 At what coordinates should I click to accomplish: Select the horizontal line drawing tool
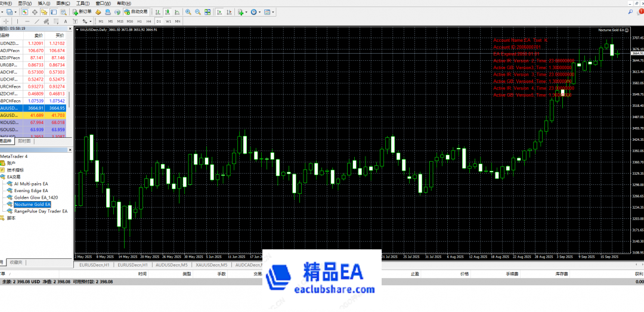pyautogui.click(x=27, y=21)
